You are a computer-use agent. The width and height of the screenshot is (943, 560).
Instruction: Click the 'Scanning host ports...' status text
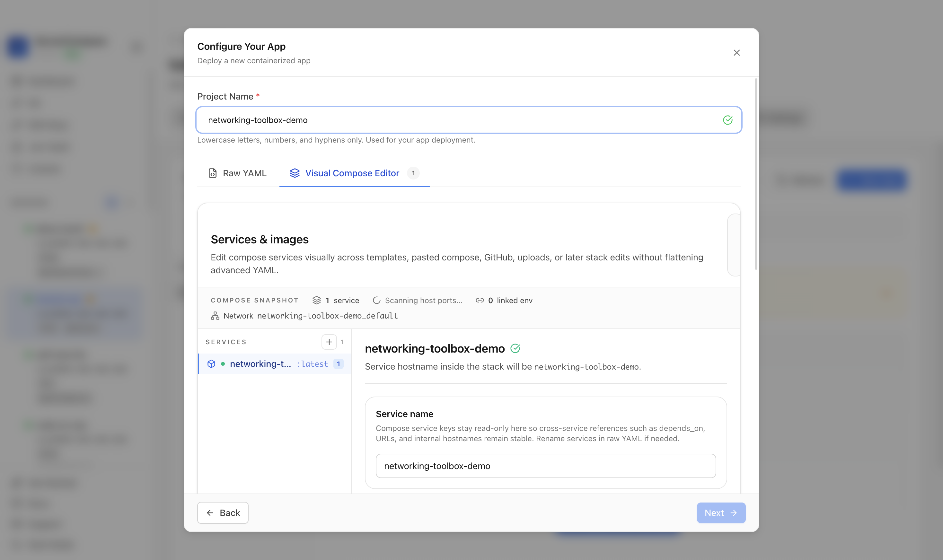click(423, 300)
